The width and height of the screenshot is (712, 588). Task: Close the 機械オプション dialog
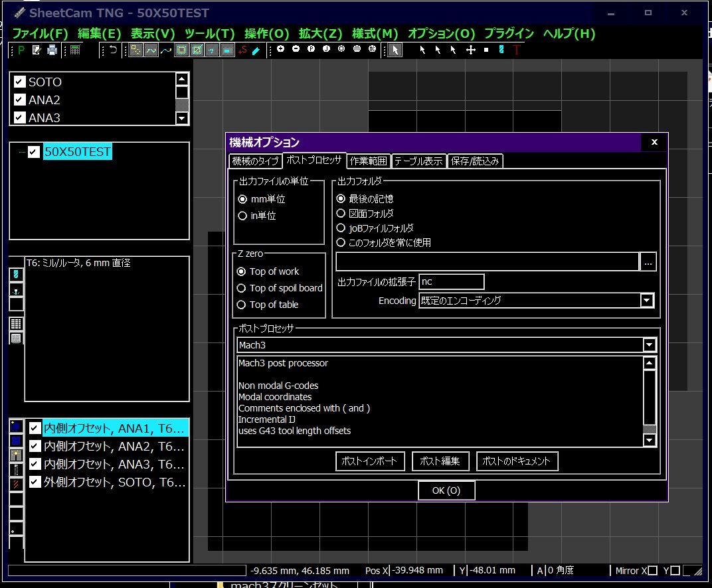pos(654,142)
